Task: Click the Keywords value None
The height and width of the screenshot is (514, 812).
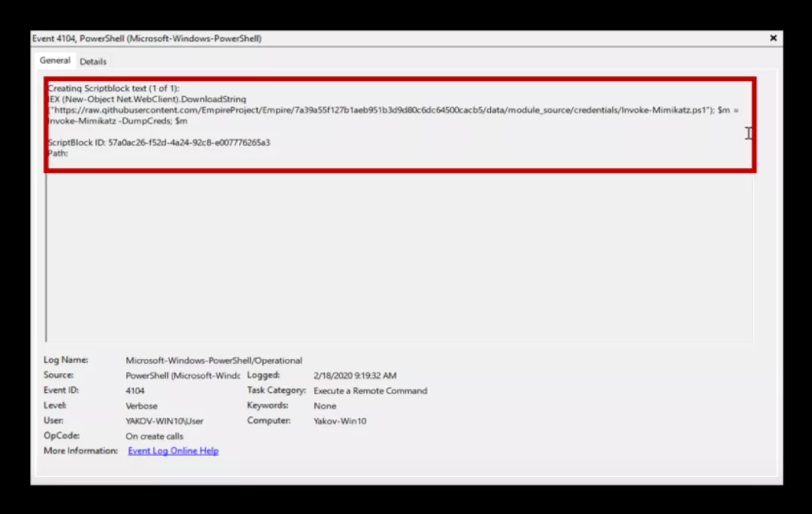Action: click(x=325, y=406)
